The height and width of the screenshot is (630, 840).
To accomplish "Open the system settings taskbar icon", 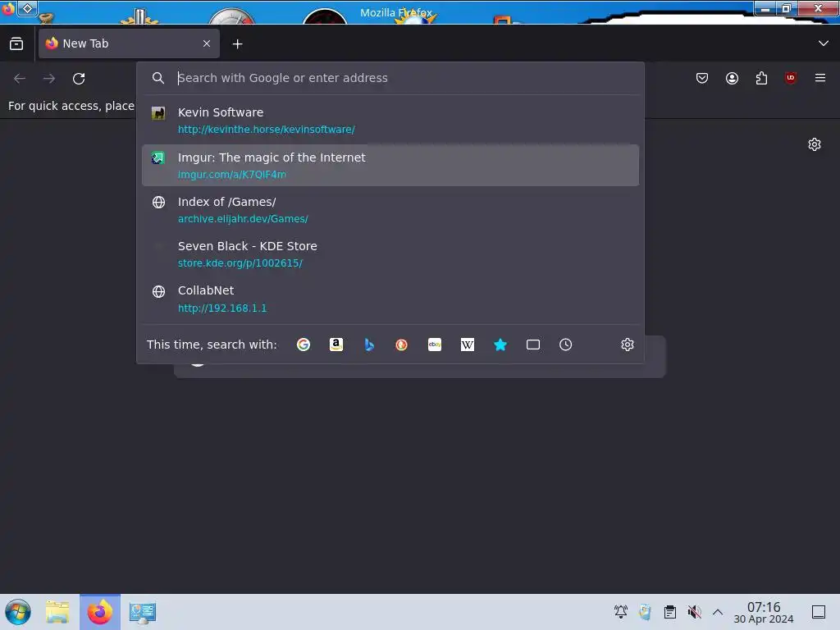I will pyautogui.click(x=143, y=612).
